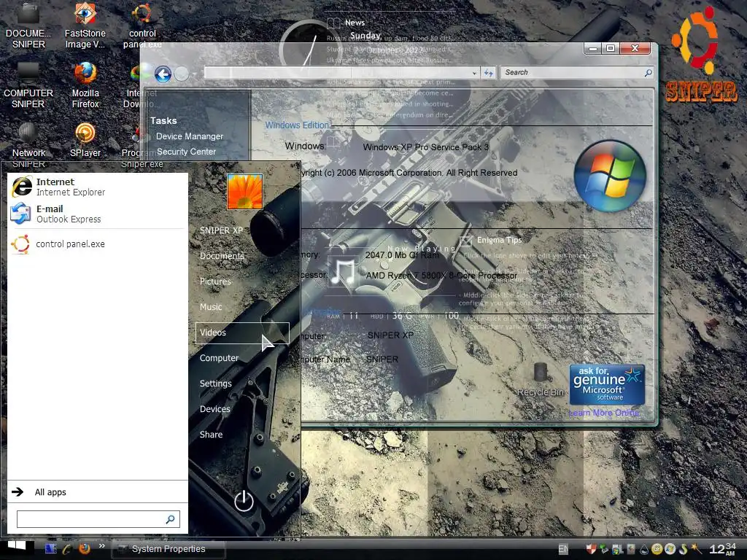Viewport: 747px width, 560px height.
Task: Follow Learn More Online link
Action: pyautogui.click(x=603, y=413)
